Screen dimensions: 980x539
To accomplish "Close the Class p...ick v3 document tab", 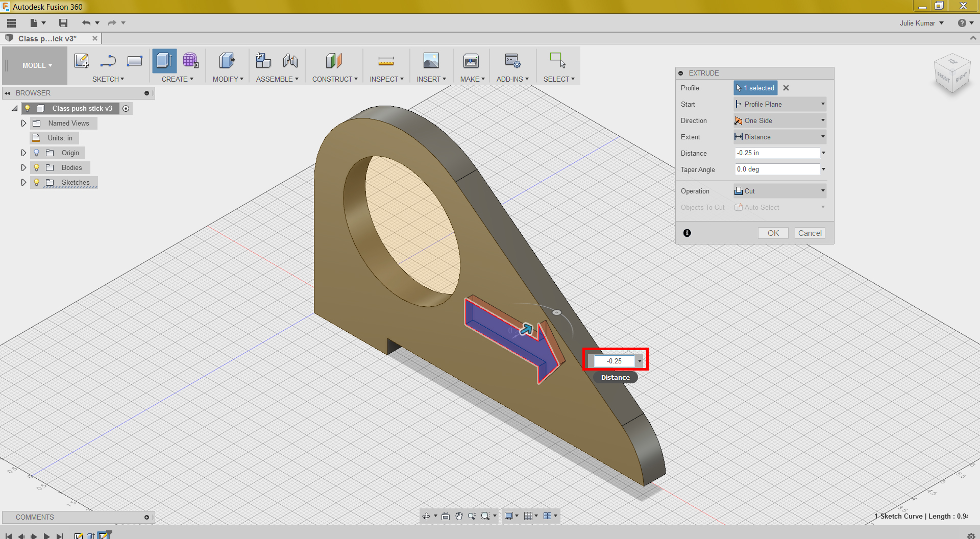I will click(x=95, y=38).
